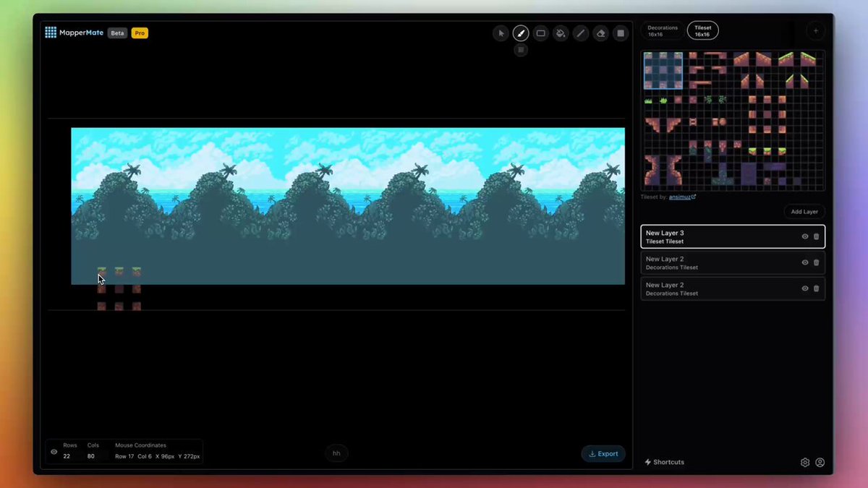Select the line tool
This screenshot has height=488, width=868.
click(580, 33)
